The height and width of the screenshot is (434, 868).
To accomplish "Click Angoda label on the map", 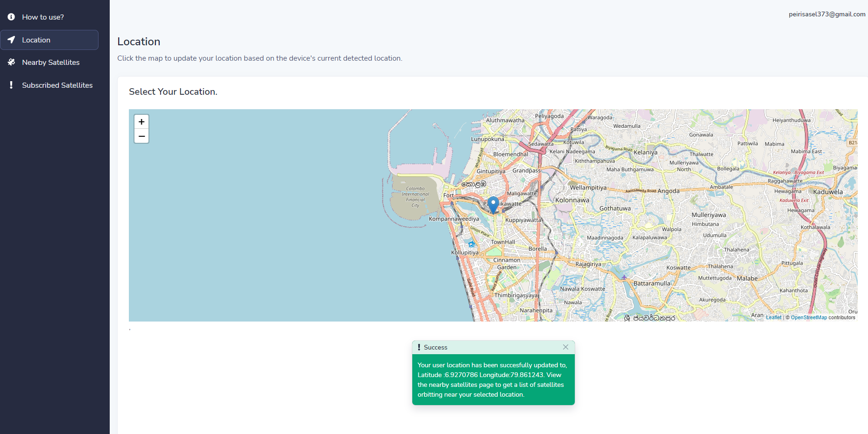I will click(x=668, y=191).
